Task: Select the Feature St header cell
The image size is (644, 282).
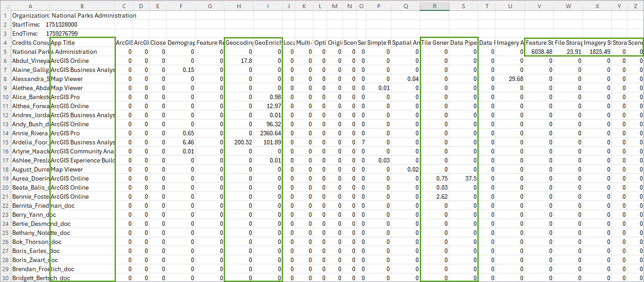Action: pos(539,43)
